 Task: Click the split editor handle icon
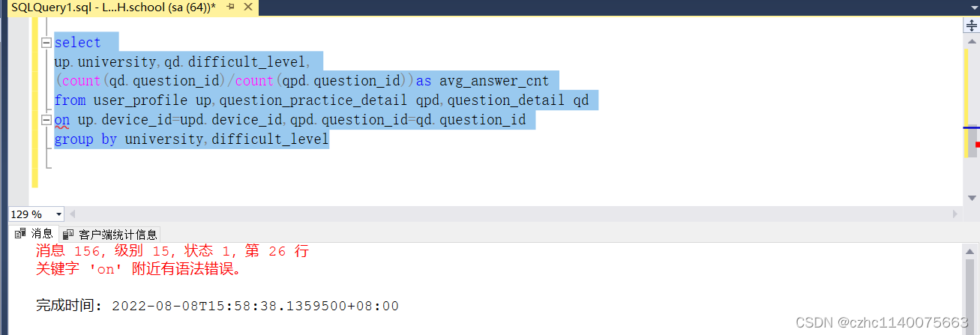click(971, 25)
